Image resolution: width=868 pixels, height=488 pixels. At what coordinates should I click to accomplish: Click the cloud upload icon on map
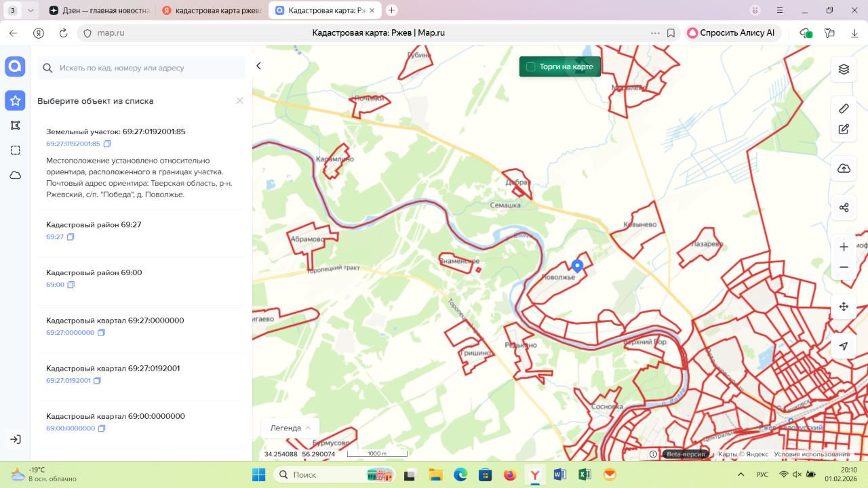click(844, 169)
